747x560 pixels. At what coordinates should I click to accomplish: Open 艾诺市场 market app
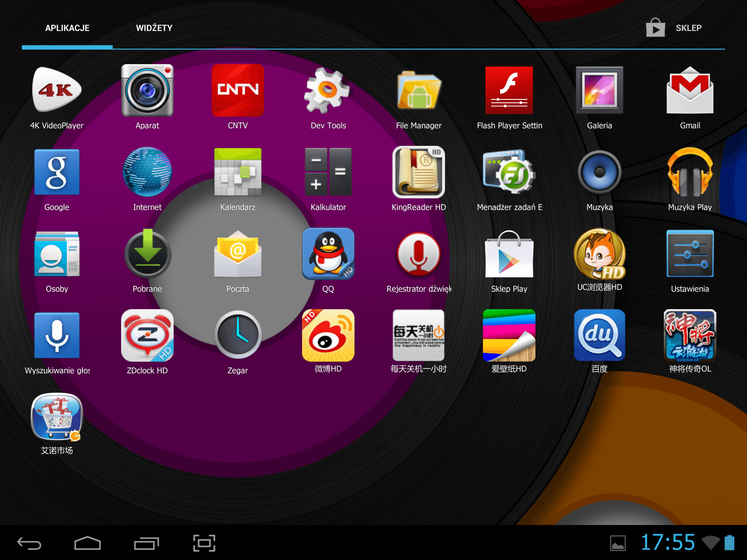[57, 417]
